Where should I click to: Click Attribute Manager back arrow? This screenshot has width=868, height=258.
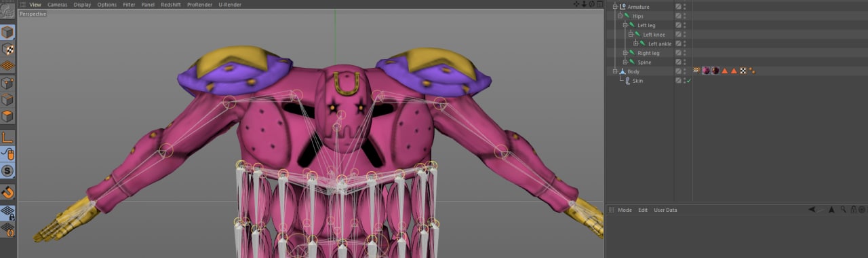812,210
